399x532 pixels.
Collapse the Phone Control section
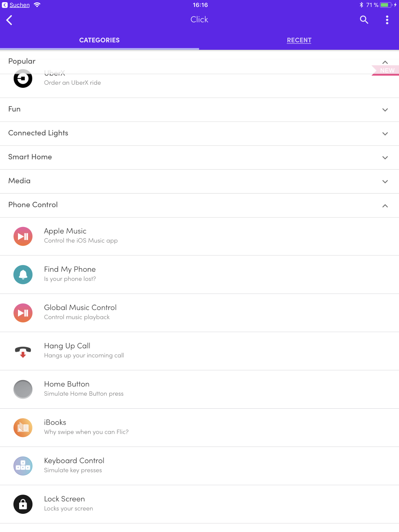tap(385, 206)
